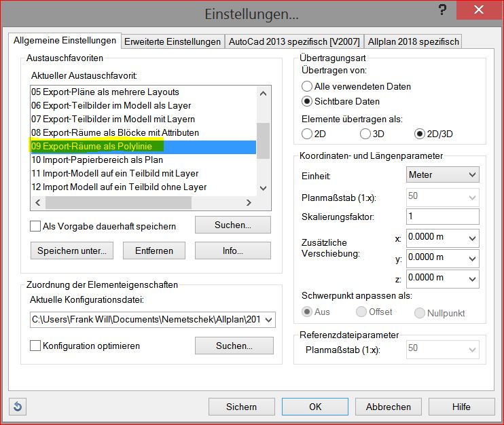Click the OK button
The height and width of the screenshot is (425, 504).
pyautogui.click(x=314, y=407)
